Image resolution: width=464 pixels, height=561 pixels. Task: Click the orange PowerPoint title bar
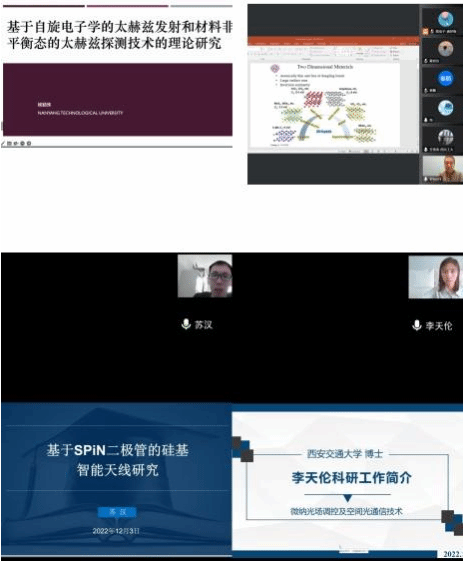point(333,39)
